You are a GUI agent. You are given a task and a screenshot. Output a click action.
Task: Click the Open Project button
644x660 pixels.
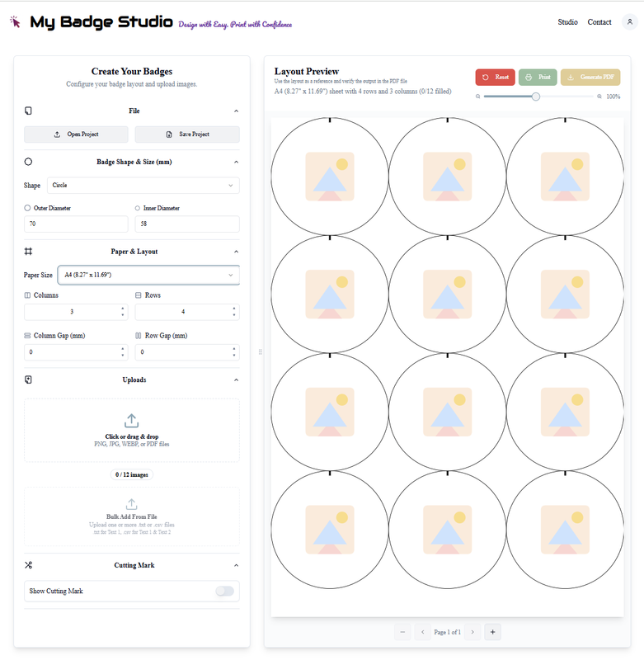(x=76, y=134)
